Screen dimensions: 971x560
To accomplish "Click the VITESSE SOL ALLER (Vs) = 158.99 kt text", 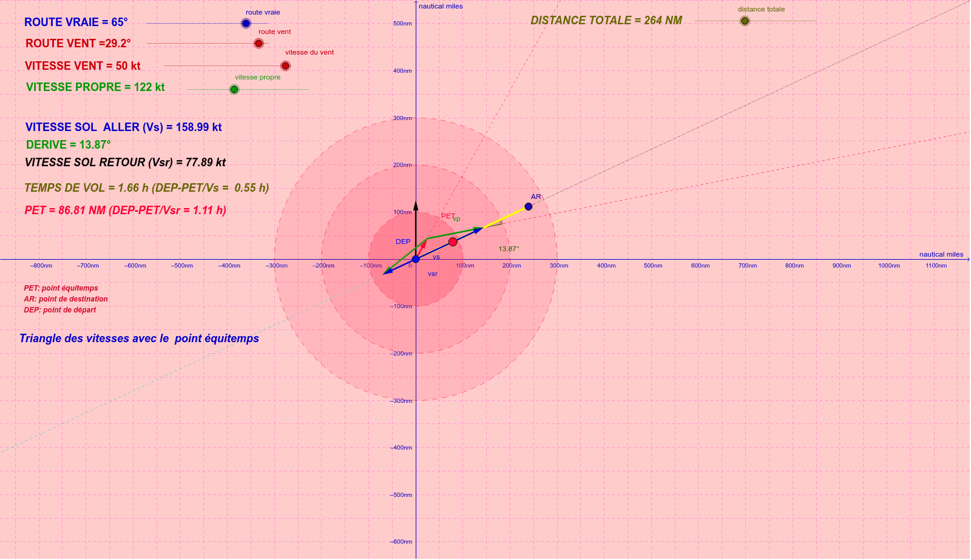I will click(x=123, y=127).
